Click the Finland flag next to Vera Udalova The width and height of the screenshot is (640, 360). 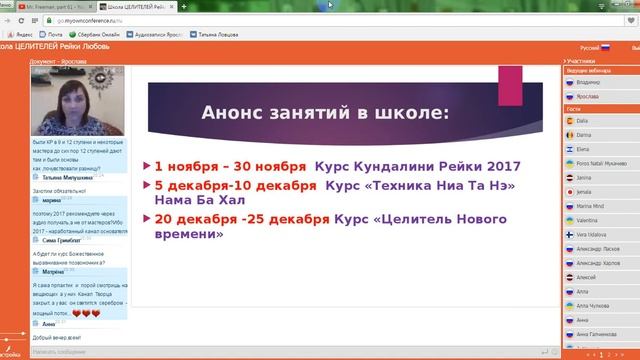(570, 235)
